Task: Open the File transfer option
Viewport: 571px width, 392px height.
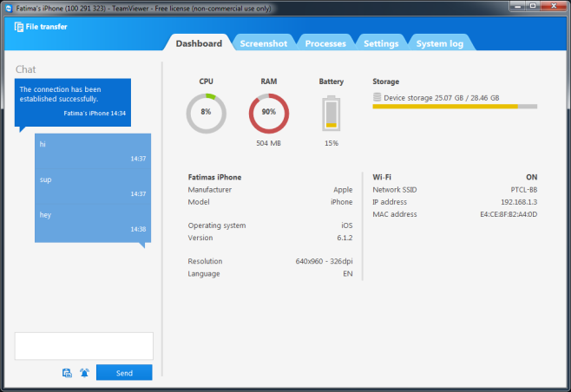Action: [41, 27]
